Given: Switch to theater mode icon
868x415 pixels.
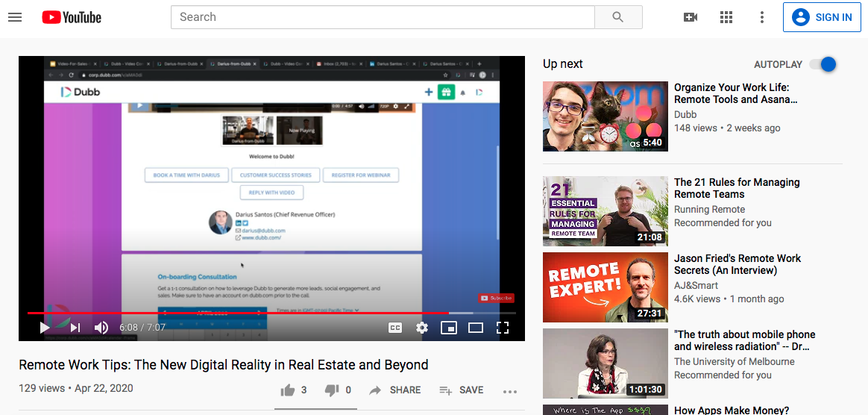Looking at the screenshot, I should tap(476, 328).
